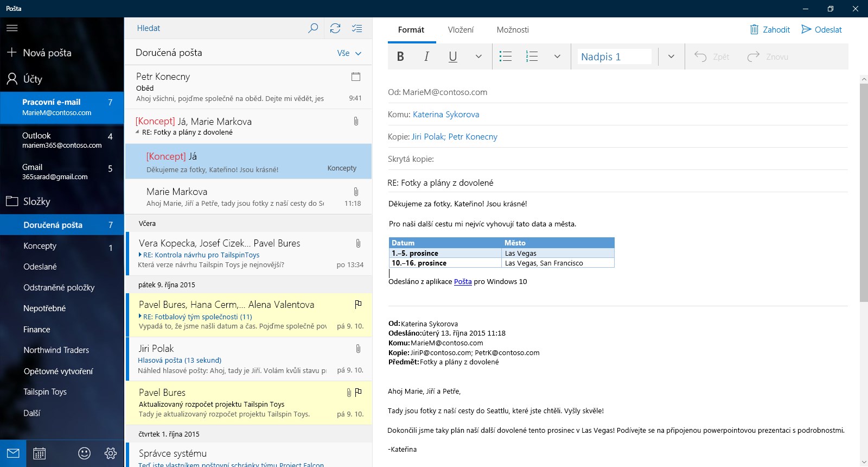Insert a bulleted list

(506, 56)
